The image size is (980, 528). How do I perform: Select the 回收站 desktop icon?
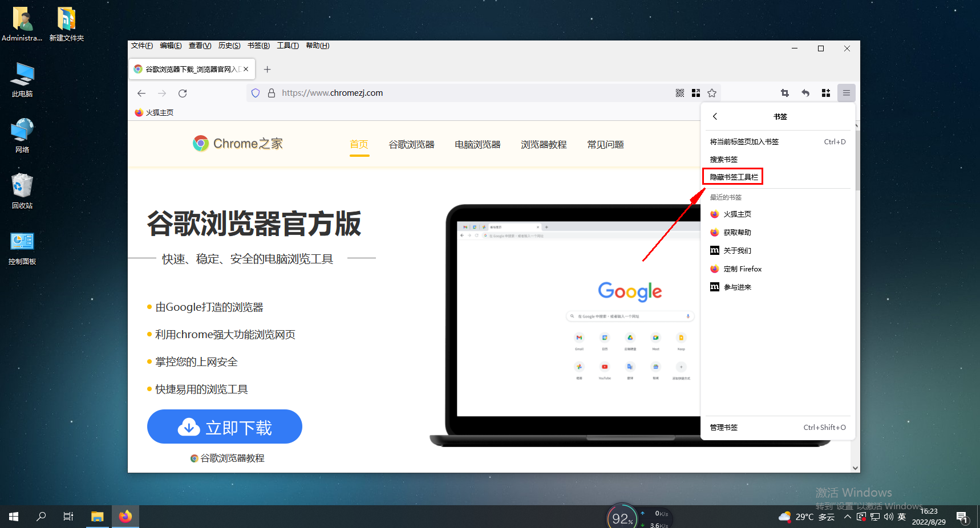click(22, 192)
